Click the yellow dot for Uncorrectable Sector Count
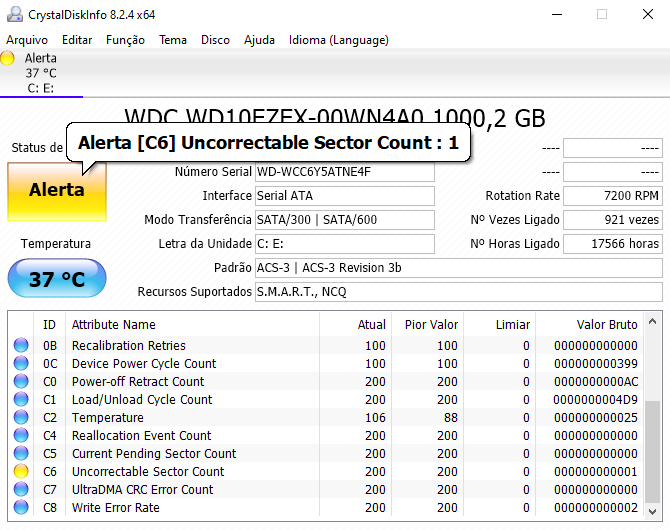The height and width of the screenshot is (530, 670). [x=21, y=471]
